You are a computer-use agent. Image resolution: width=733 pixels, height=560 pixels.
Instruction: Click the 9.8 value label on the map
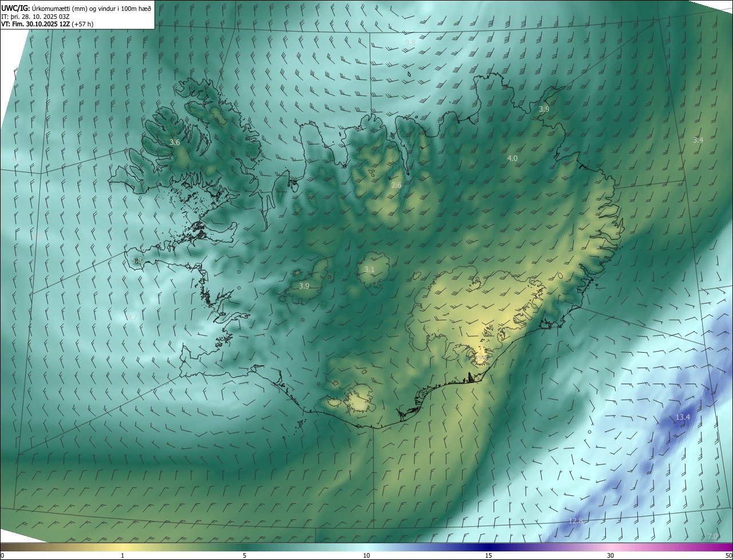(410, 43)
